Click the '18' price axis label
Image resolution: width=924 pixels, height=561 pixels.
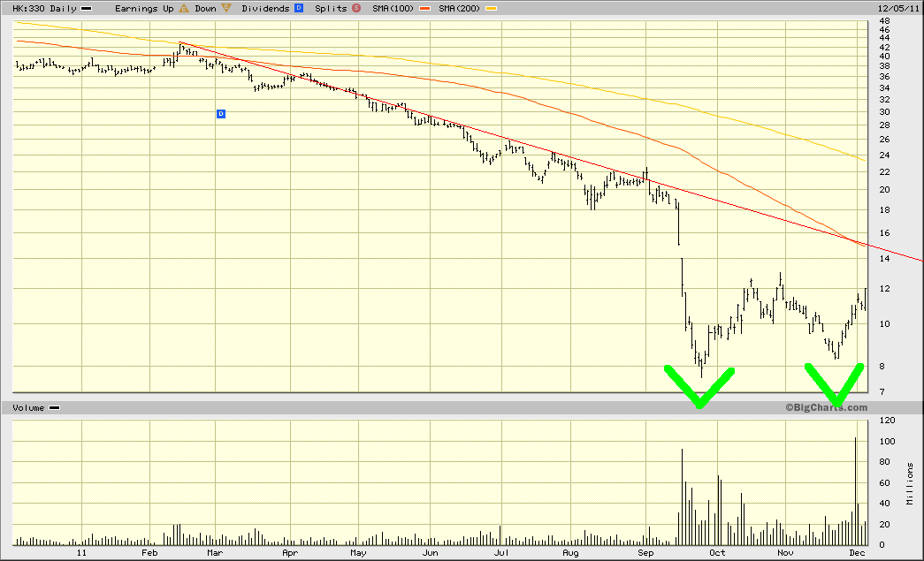[884, 210]
